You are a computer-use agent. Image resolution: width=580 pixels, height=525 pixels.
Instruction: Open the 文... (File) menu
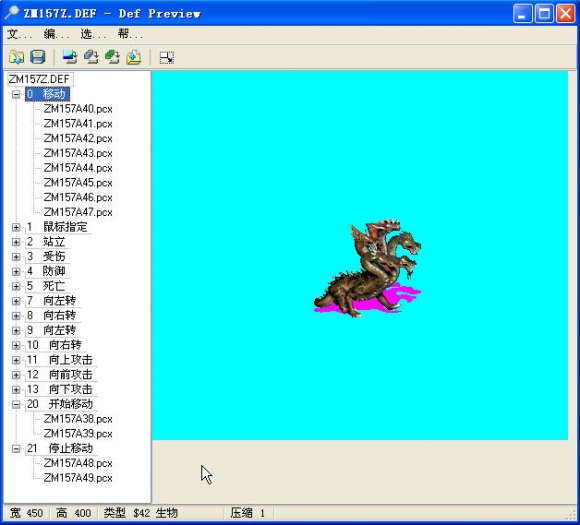pos(20,34)
